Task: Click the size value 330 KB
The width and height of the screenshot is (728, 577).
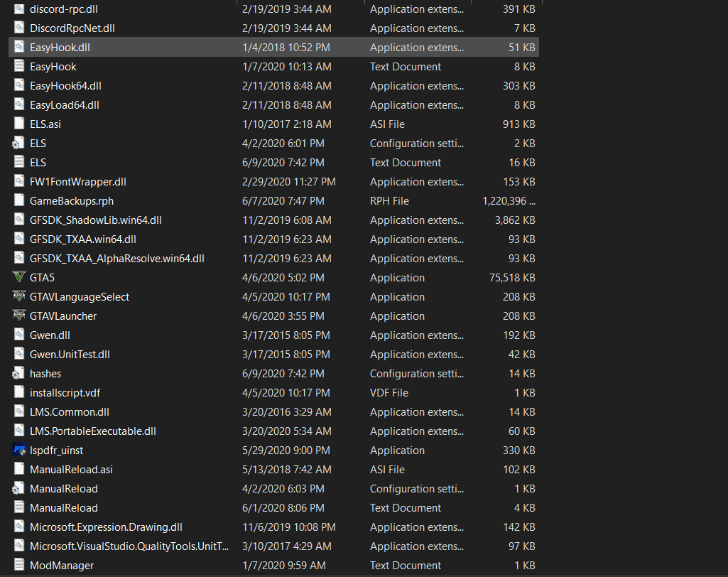Action: tap(519, 451)
